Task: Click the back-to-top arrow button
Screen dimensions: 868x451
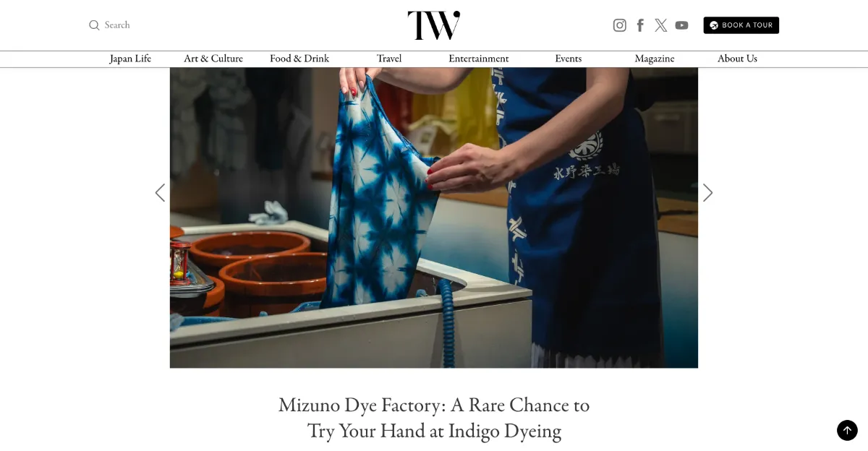Action: coord(847,430)
